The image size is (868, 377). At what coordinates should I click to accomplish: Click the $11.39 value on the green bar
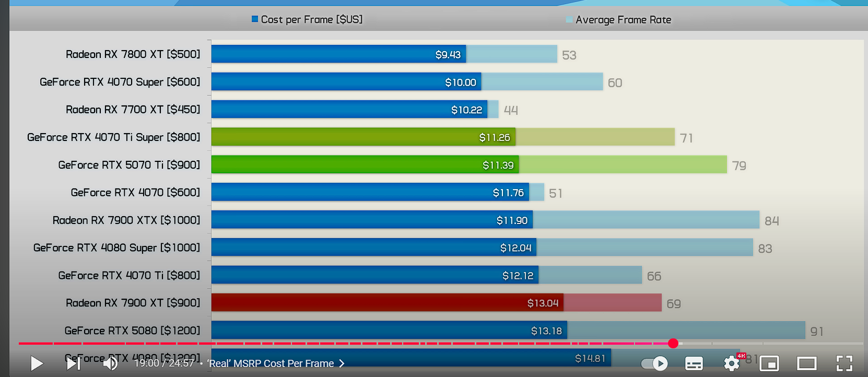[498, 166]
